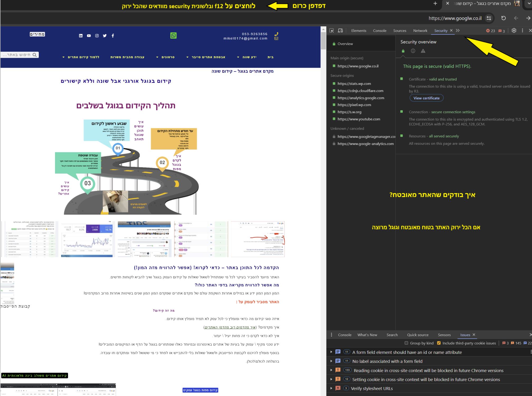
Task: Click the עבודה מהבית משרות navigation link
Action: 127,57
